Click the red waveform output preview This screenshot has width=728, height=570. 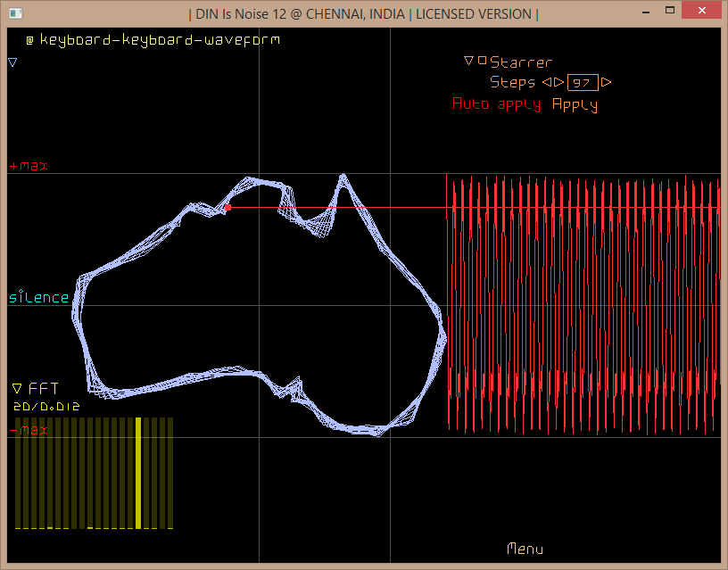coord(583,303)
